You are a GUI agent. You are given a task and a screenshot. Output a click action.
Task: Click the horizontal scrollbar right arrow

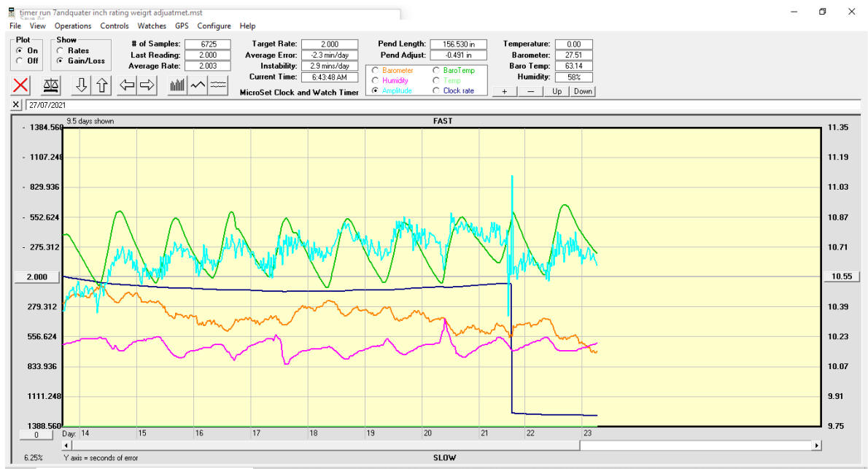816,445
